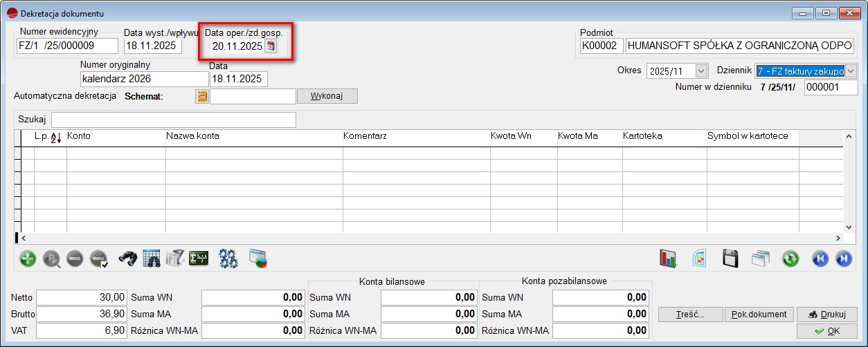Click the calendar icon beside Data oper./zd.gosp.

271,46
